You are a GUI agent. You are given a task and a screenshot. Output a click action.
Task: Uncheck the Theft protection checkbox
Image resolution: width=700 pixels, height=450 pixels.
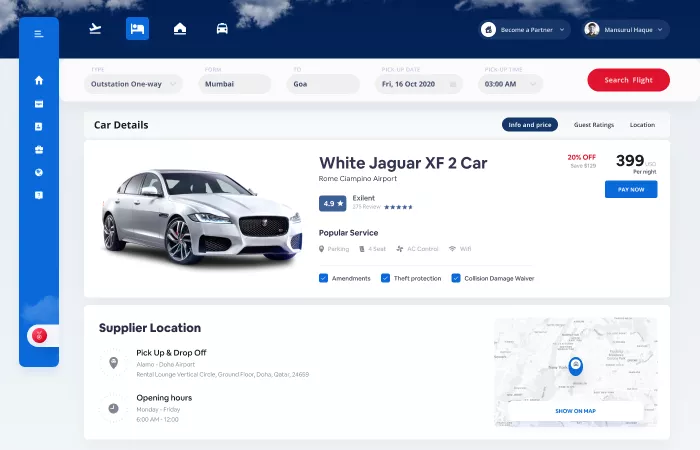point(385,278)
